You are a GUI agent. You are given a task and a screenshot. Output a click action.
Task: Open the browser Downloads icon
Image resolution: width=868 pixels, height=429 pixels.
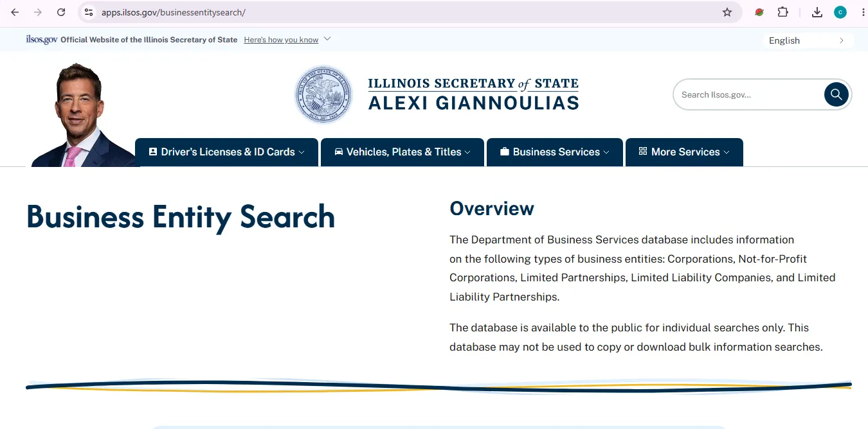pyautogui.click(x=817, y=12)
